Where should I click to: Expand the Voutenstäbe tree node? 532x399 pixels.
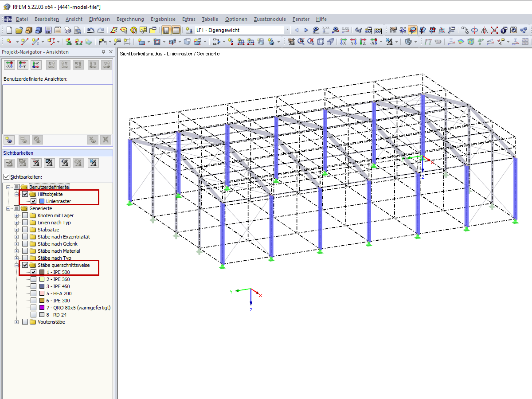click(17, 322)
